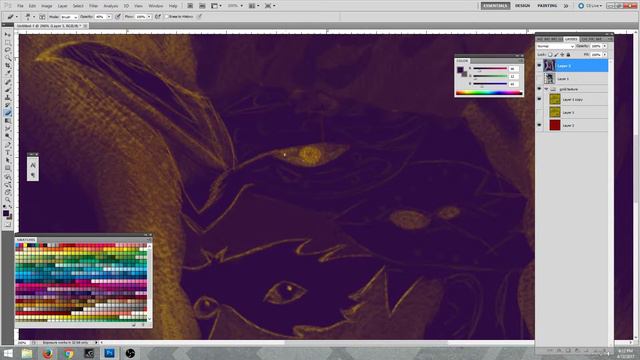Viewport: 640px width, 360px height.
Task: Open the CS Live menu
Action: (590, 6)
